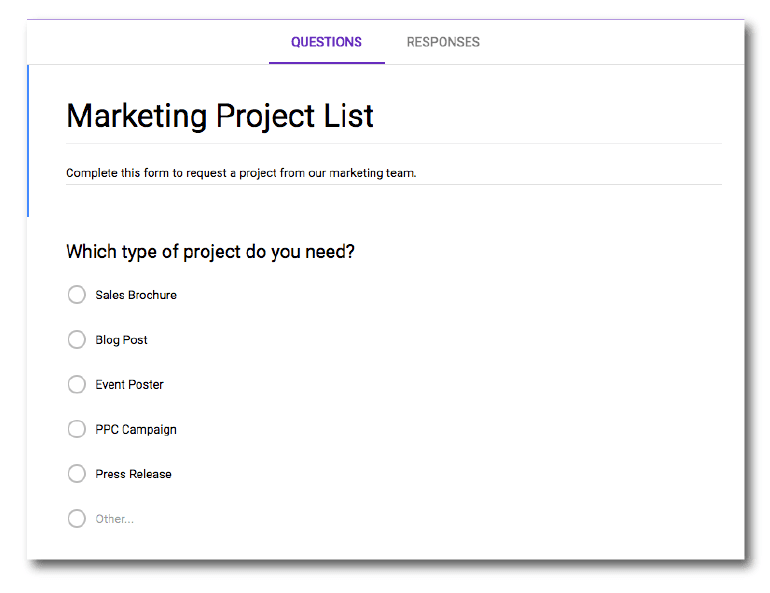The image size is (770, 593).
Task: Select the Sales Brochure radio button
Action: [77, 295]
